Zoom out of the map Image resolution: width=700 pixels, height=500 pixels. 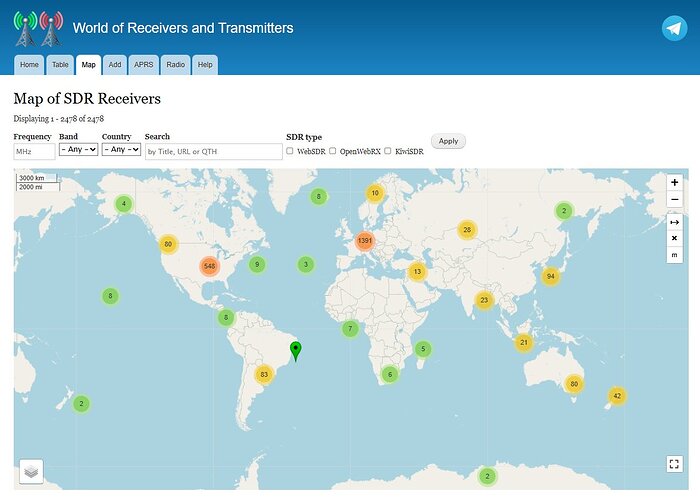pyautogui.click(x=675, y=199)
